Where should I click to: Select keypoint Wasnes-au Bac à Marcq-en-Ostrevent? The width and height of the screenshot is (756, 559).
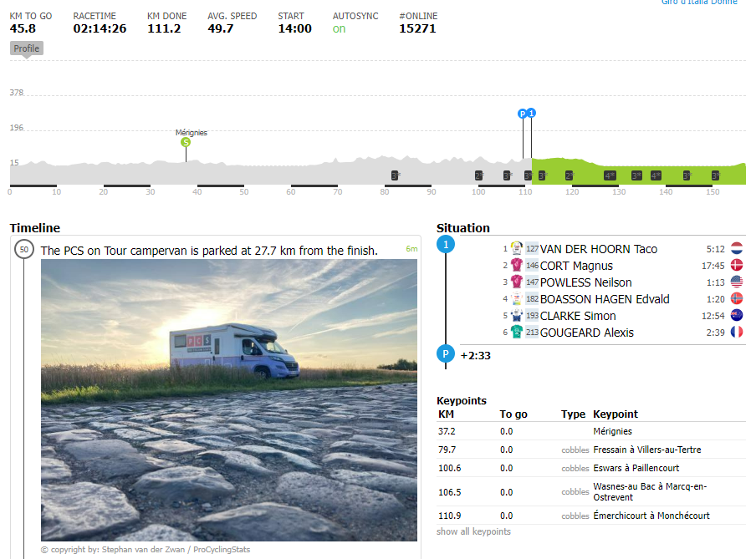(591, 492)
